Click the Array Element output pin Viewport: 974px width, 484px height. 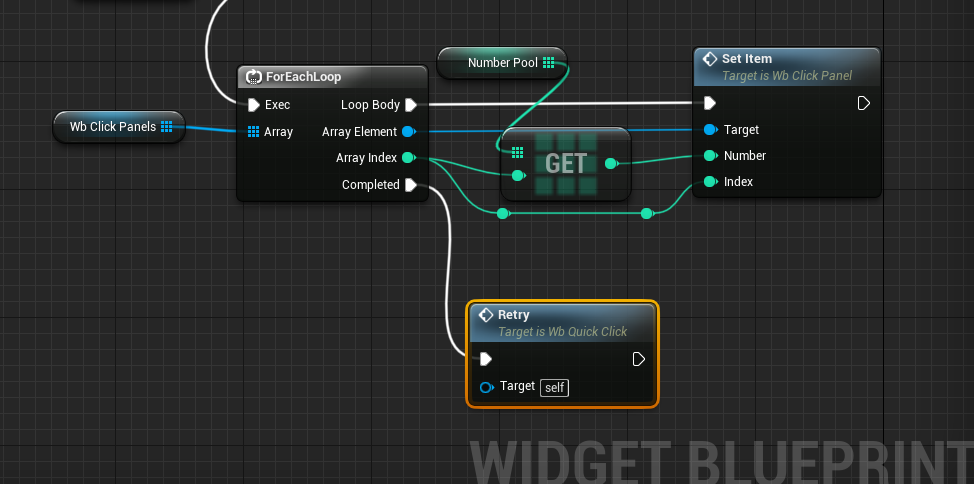pyautogui.click(x=409, y=132)
